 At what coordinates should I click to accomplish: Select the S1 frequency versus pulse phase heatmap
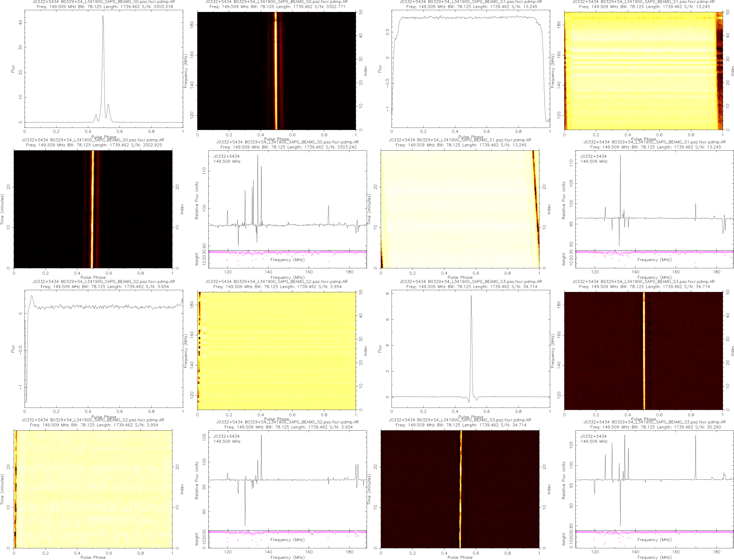[x=643, y=71]
